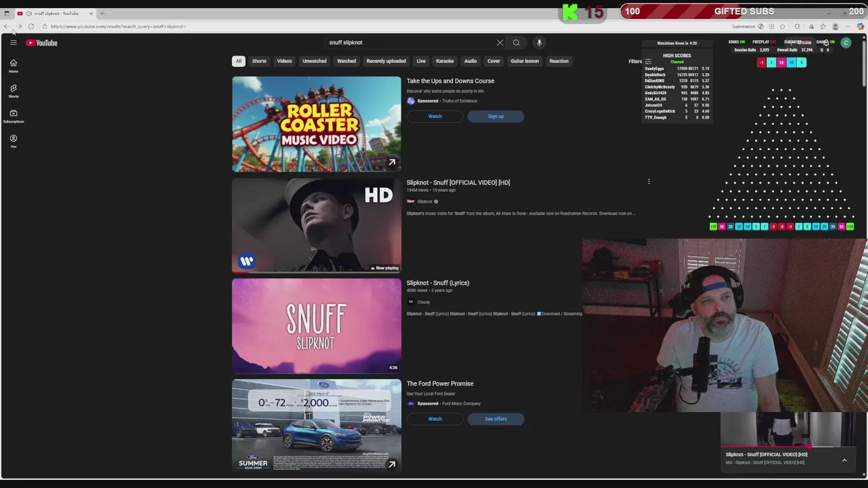Screen dimensions: 868x488
Task: Select the Karaoke filter chip
Action: [444, 61]
